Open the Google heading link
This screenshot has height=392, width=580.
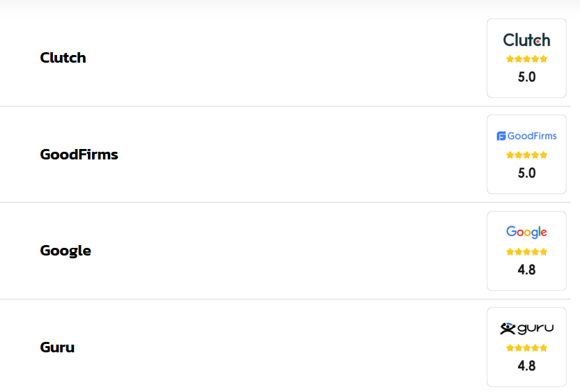[x=66, y=251]
